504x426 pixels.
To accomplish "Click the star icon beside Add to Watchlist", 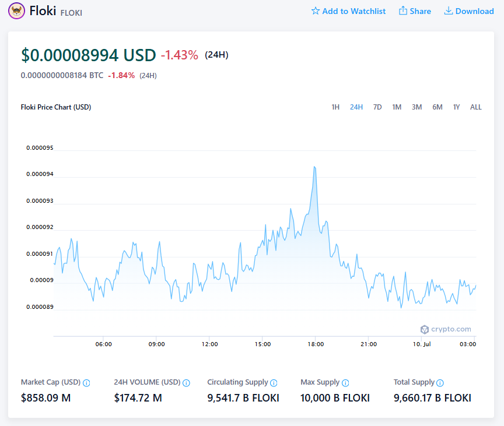I will (316, 11).
